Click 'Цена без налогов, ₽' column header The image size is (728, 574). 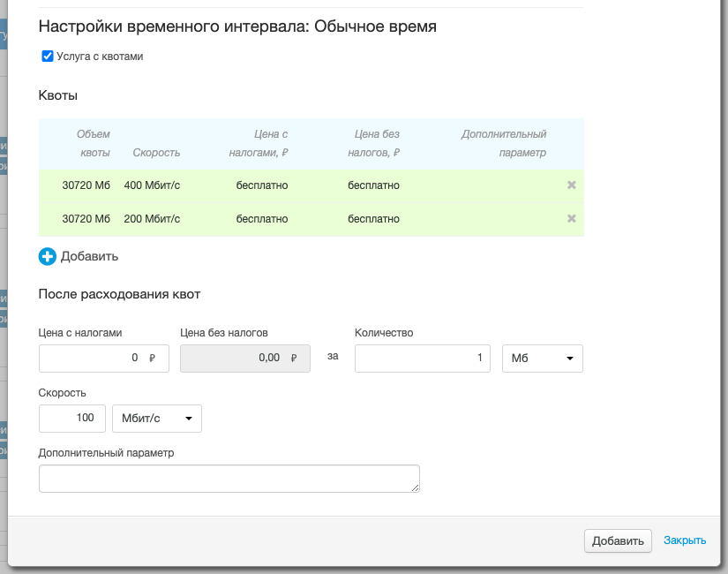pos(374,143)
